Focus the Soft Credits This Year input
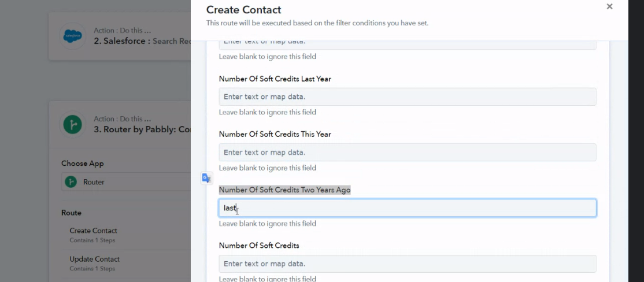 (407, 153)
